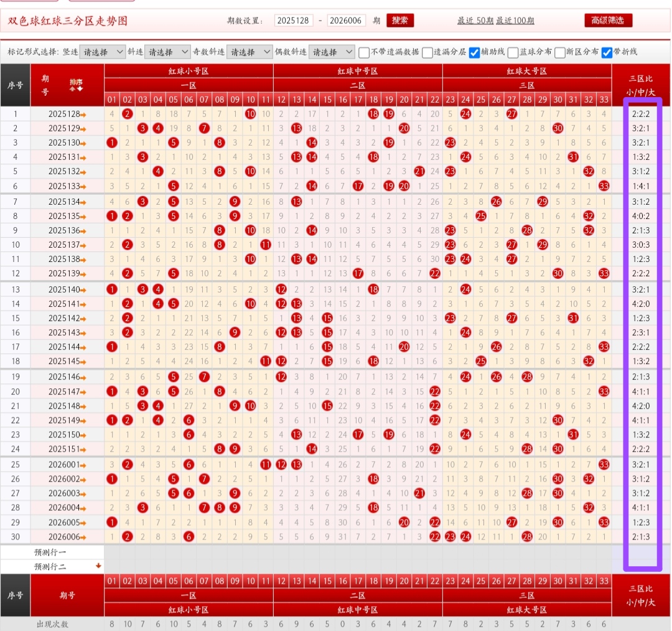This screenshot has height=631, width=672.
Task: Expand the 偶数斜连 dropdown
Action: [332, 52]
